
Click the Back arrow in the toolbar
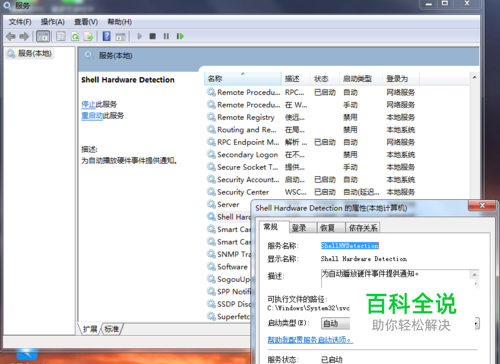pos(11,36)
